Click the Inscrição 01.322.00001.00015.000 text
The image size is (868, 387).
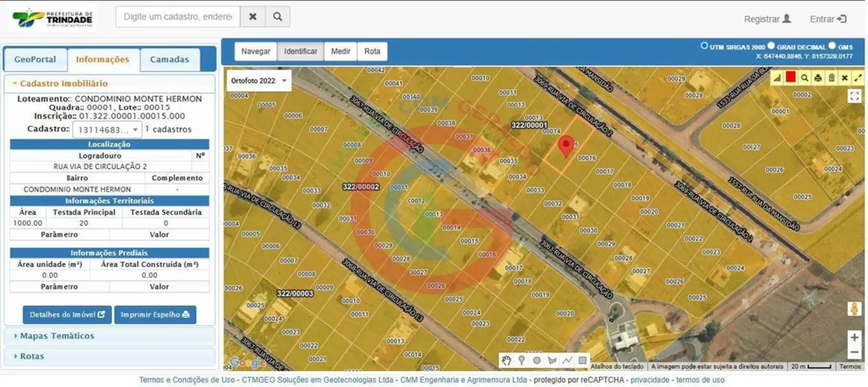[x=109, y=116]
